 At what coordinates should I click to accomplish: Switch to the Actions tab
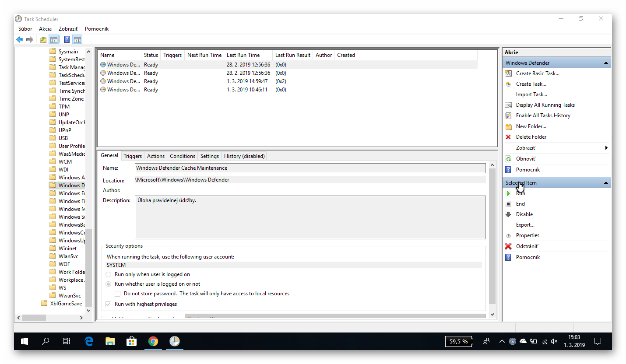pyautogui.click(x=156, y=156)
